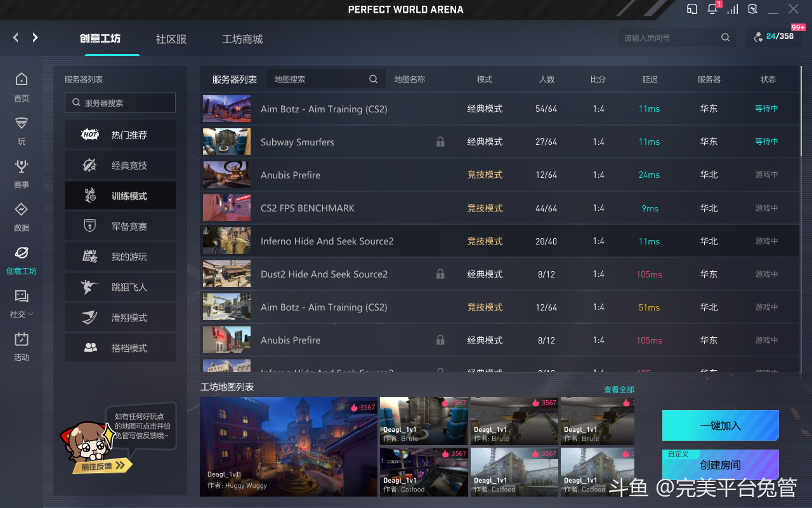
Task: Click the lock icon on Subway Smurfers
Action: click(440, 142)
